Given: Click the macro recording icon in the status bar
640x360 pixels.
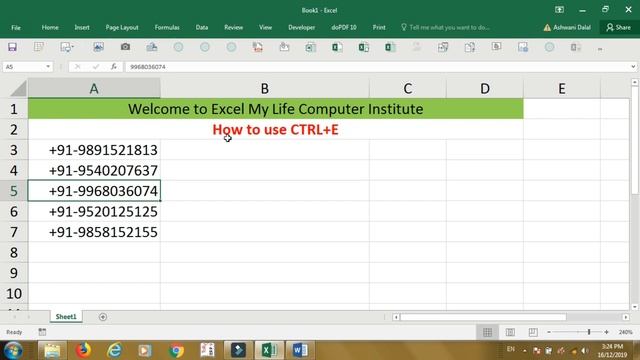Looking at the screenshot, I should point(42,332).
